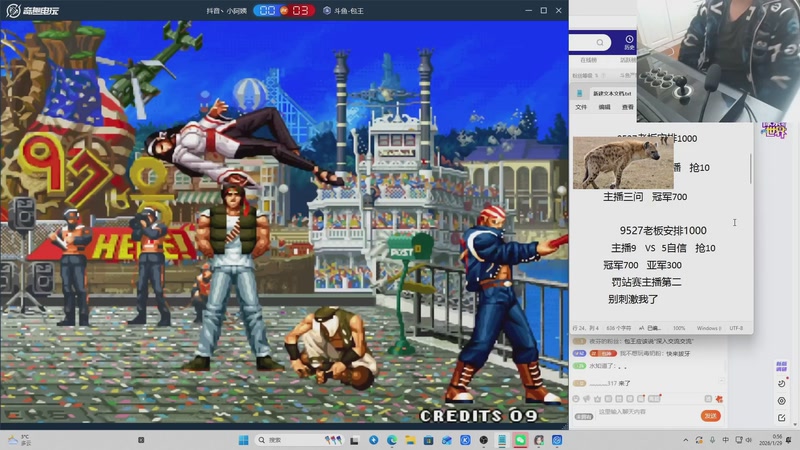Select the 新建文本文档.txt tab

(612, 93)
